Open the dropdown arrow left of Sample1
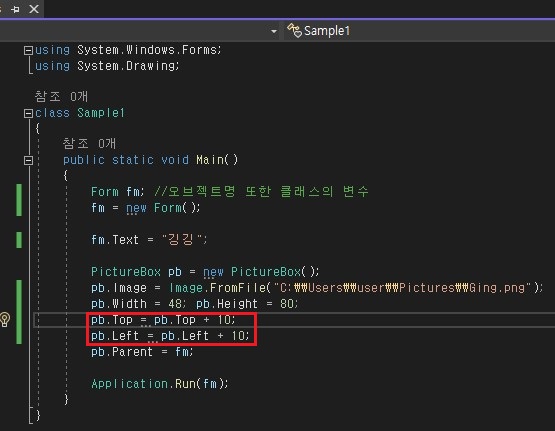Screen dimensions: 555x431 click(274, 31)
